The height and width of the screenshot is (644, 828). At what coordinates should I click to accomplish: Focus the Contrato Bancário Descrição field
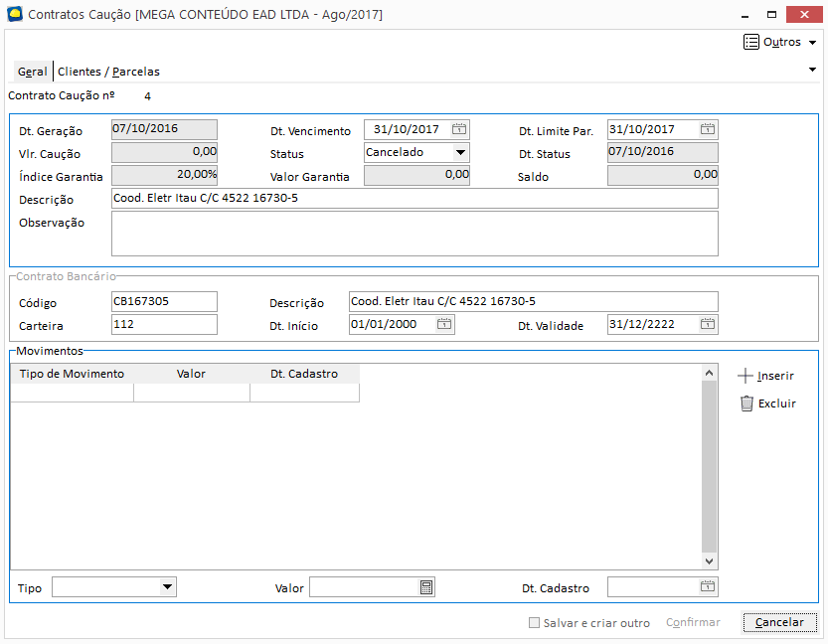[x=534, y=301]
